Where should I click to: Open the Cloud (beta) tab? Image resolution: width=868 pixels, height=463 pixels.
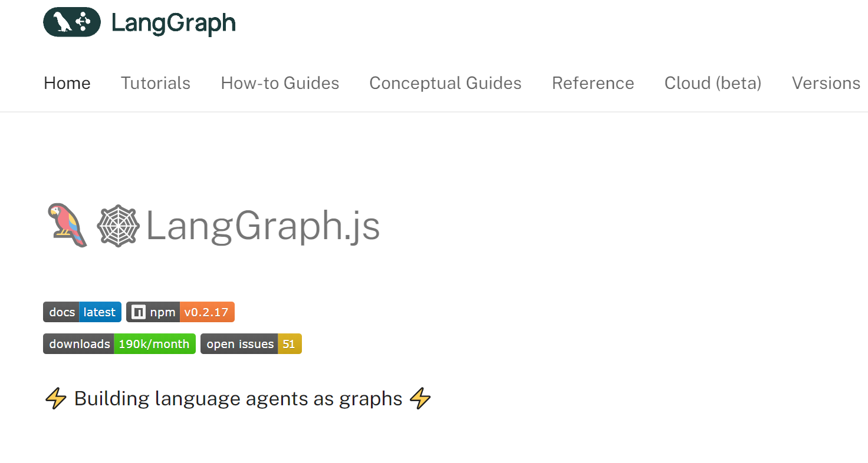pos(713,83)
